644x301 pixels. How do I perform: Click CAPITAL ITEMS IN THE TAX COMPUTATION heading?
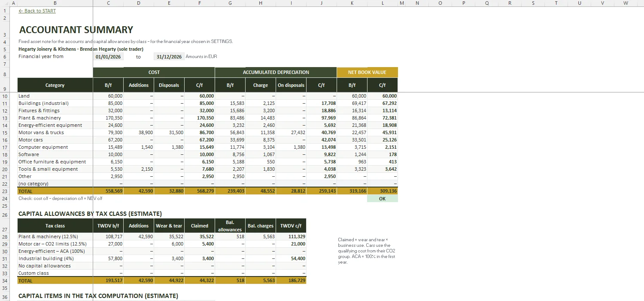(98, 296)
